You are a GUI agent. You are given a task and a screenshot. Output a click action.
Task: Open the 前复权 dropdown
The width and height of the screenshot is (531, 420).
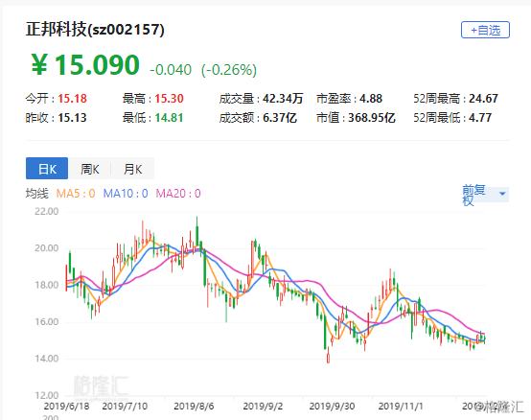coord(485,195)
